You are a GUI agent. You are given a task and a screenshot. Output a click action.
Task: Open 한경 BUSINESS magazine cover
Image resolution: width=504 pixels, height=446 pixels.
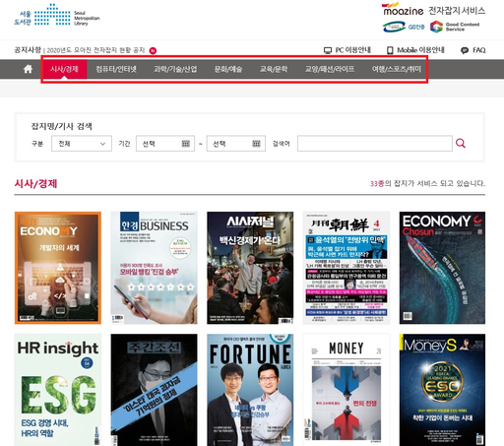point(154,268)
